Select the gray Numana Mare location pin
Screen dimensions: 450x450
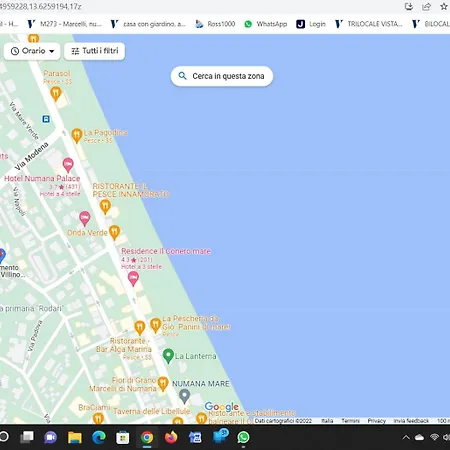click(184, 396)
